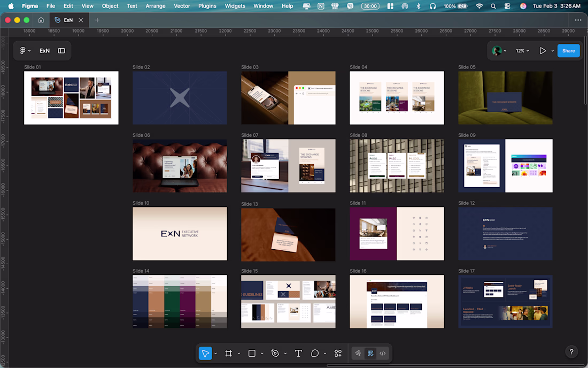
Task: Open Frame tool options dropdown
Action: 239,354
